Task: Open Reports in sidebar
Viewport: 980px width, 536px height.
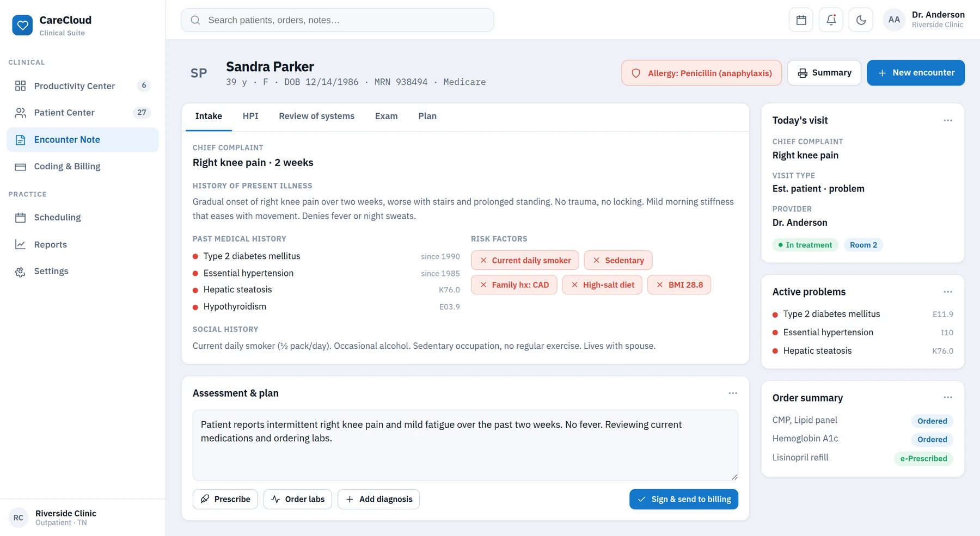Action: coord(82,245)
